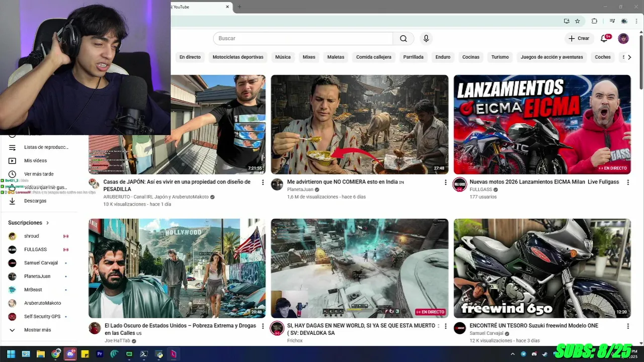Screen dimensions: 644x362
Task: Select the Comida callejera chip
Action: tap(374, 57)
